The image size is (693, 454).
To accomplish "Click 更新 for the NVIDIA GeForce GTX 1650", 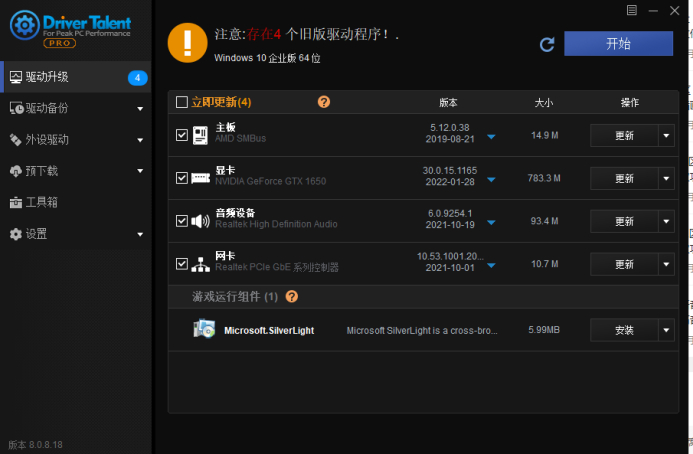I will pyautogui.click(x=624, y=179).
